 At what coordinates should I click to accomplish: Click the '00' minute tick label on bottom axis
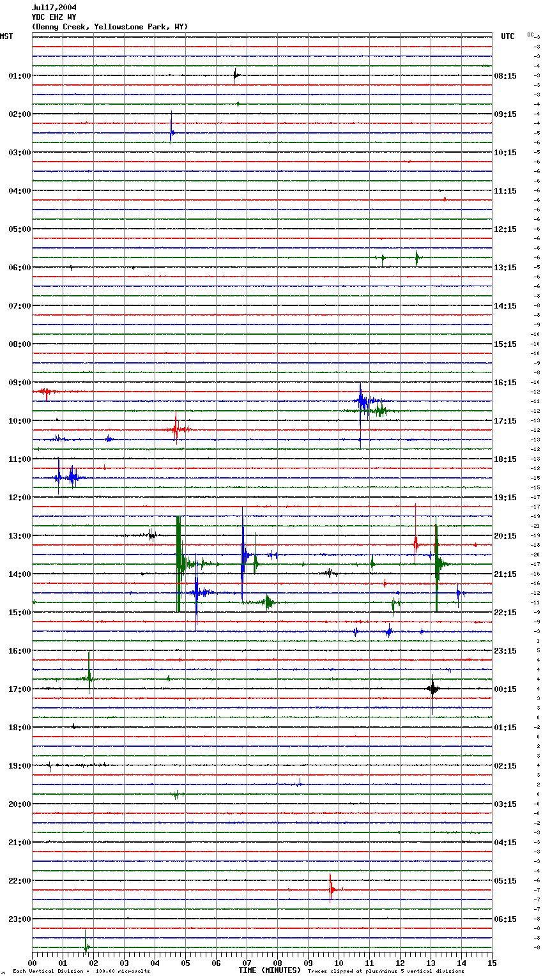point(32,963)
